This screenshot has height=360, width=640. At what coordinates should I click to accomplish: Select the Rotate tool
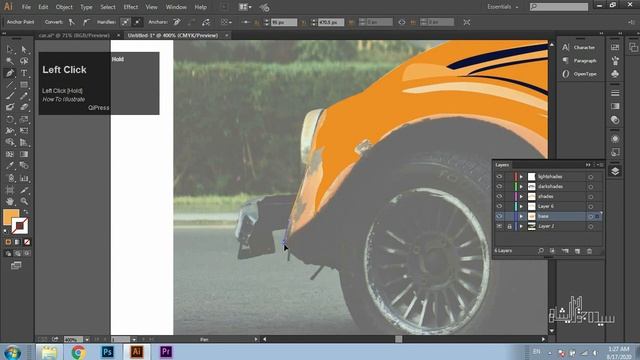tap(9, 120)
